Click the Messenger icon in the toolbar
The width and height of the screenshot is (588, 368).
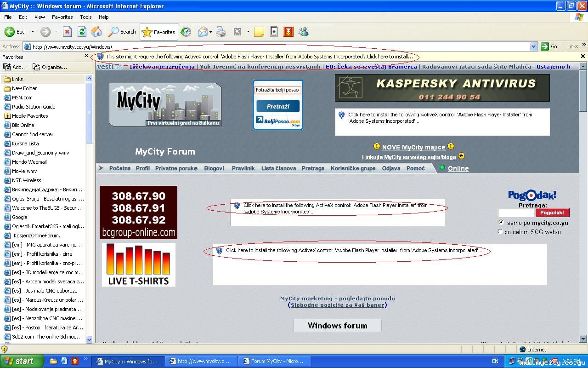point(303,32)
